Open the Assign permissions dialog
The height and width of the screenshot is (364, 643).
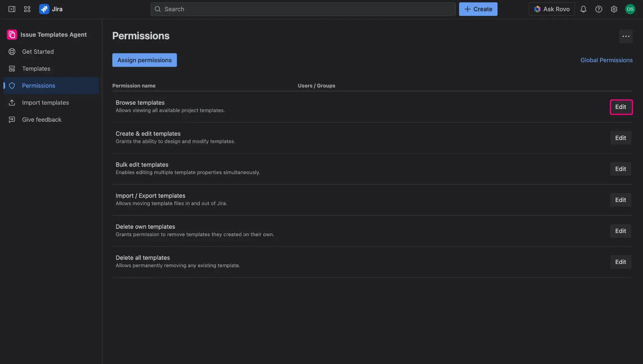(x=144, y=60)
